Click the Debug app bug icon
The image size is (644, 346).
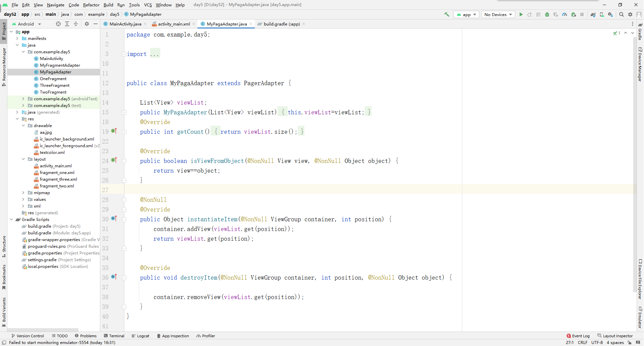point(547,14)
